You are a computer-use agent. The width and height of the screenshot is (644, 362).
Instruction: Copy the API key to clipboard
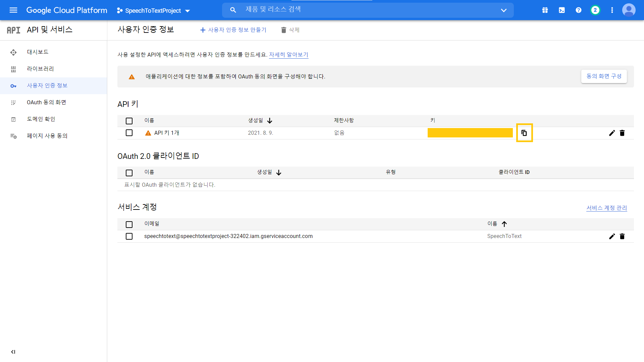(x=524, y=133)
